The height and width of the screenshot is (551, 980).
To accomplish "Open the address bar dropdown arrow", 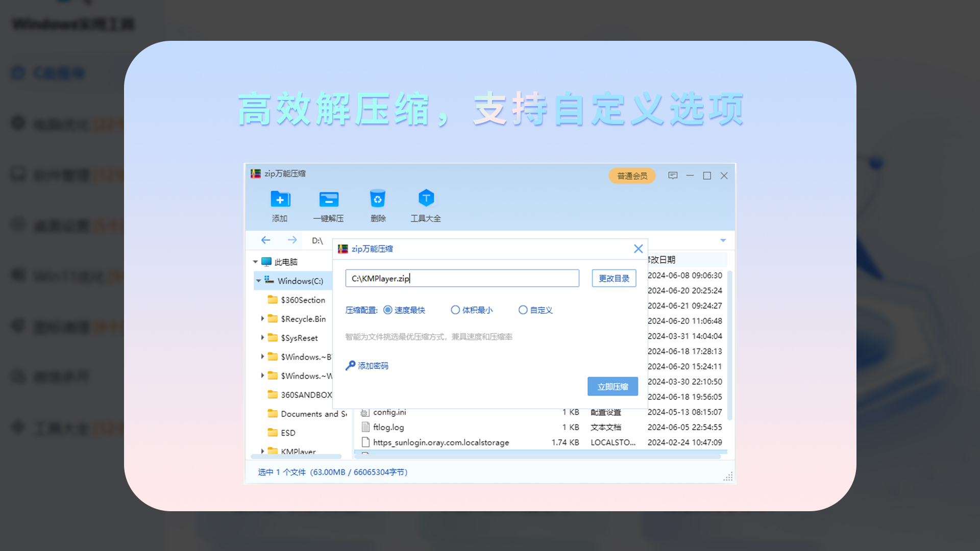I will pyautogui.click(x=723, y=240).
